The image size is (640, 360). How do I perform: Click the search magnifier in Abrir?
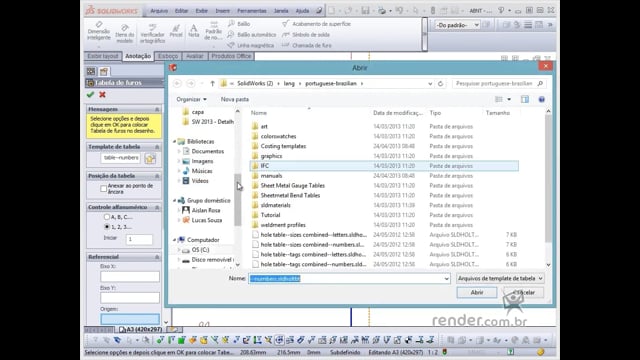click(540, 83)
